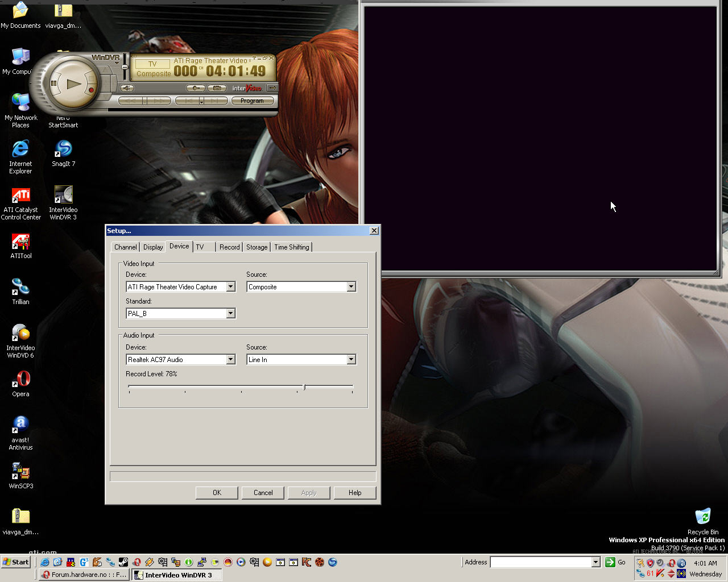Click the play button on the WinDVR player
This screenshot has height=582, width=728.
73,84
